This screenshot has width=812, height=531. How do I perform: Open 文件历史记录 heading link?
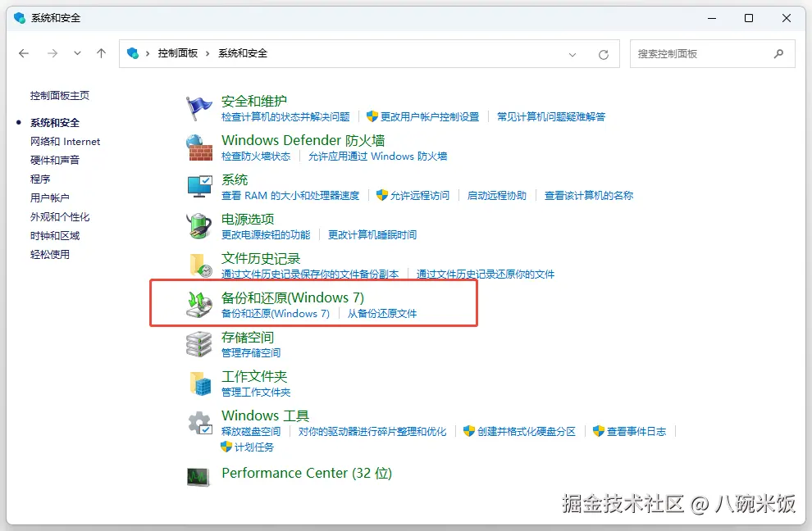point(261,258)
